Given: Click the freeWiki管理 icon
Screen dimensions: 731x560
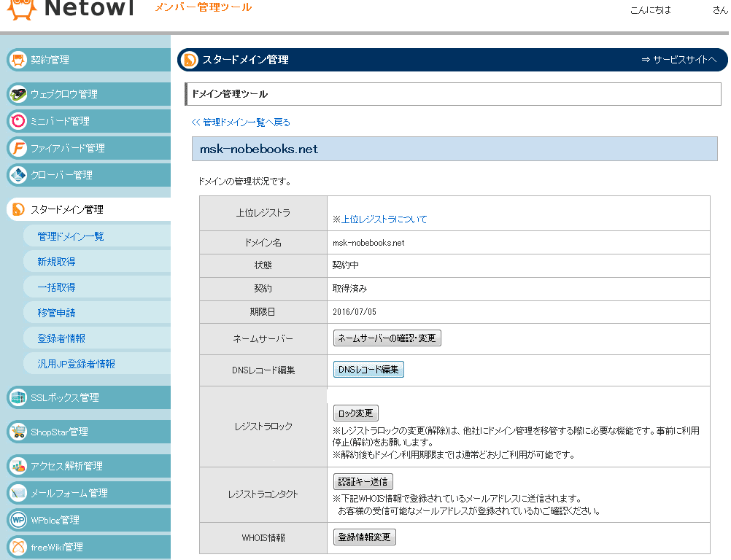Looking at the screenshot, I should [18, 547].
